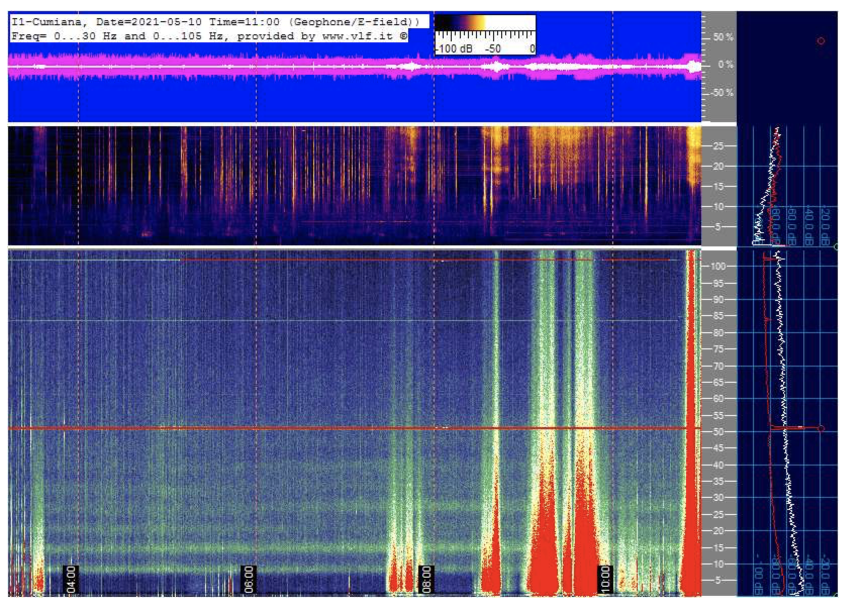Click the white zero line of the magenta amplitude waveform
This screenshot has height=616, width=864.
(355, 66)
